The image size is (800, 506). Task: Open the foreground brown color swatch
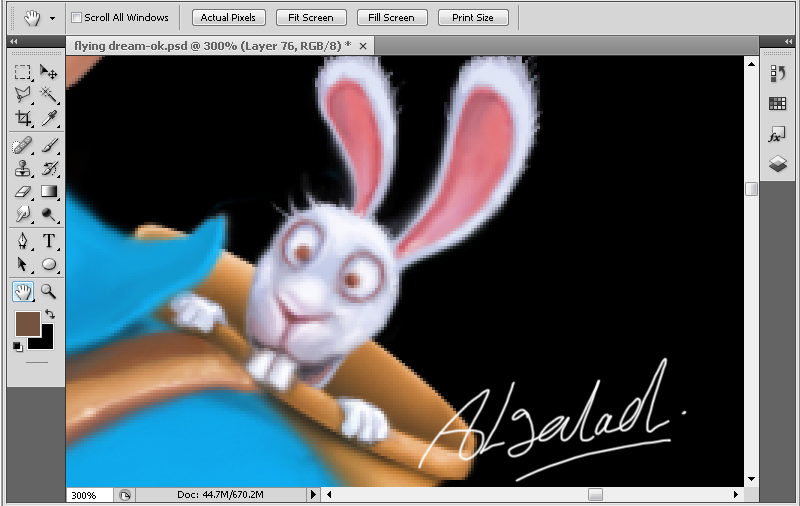[27, 324]
